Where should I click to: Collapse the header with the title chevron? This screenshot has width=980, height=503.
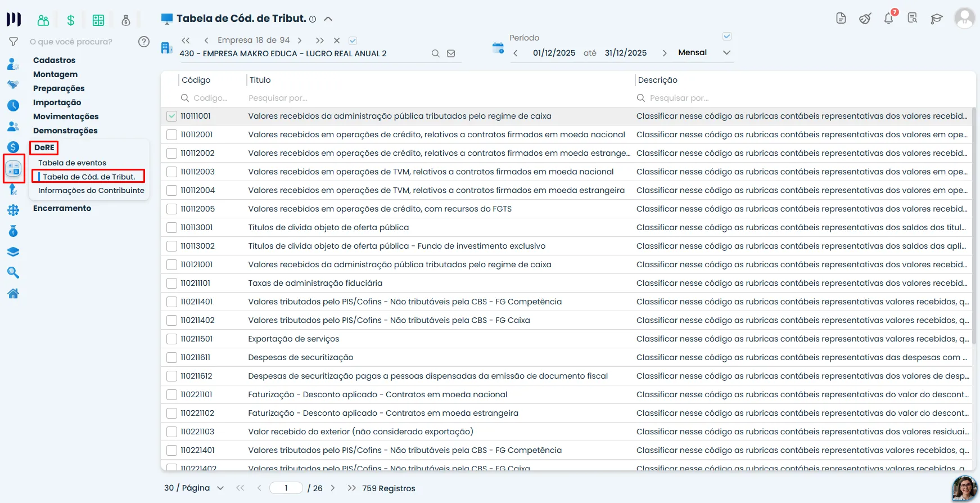[x=328, y=19]
